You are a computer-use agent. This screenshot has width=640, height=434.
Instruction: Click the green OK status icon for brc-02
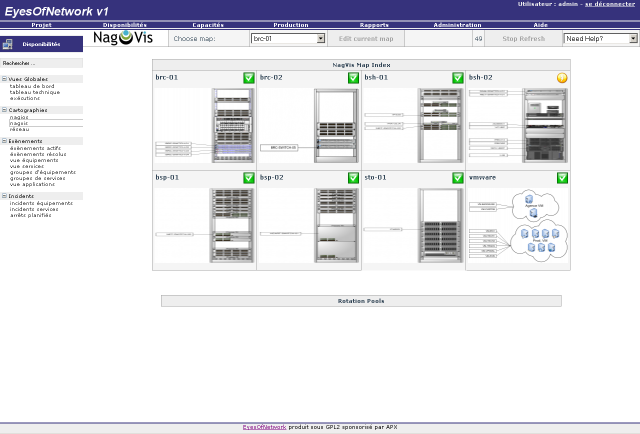pyautogui.click(x=353, y=78)
